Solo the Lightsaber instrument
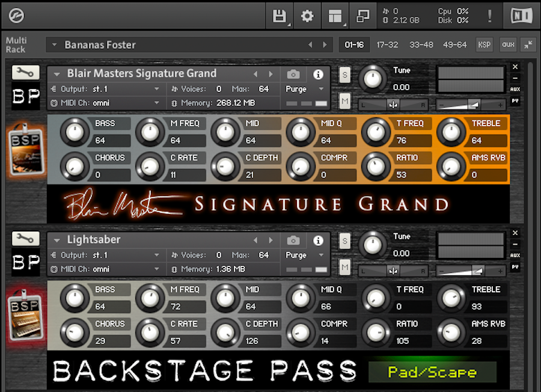Image resolution: width=541 pixels, height=392 pixels. point(344,241)
